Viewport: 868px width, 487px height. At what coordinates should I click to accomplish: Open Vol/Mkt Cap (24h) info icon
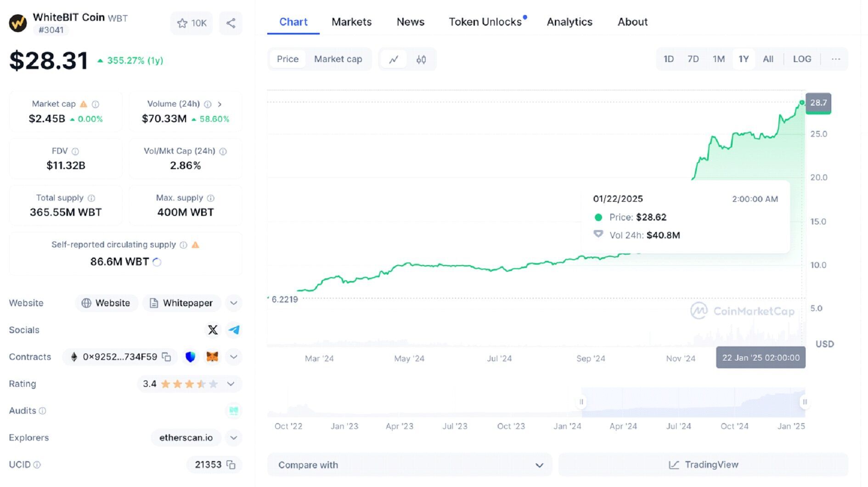pos(223,151)
